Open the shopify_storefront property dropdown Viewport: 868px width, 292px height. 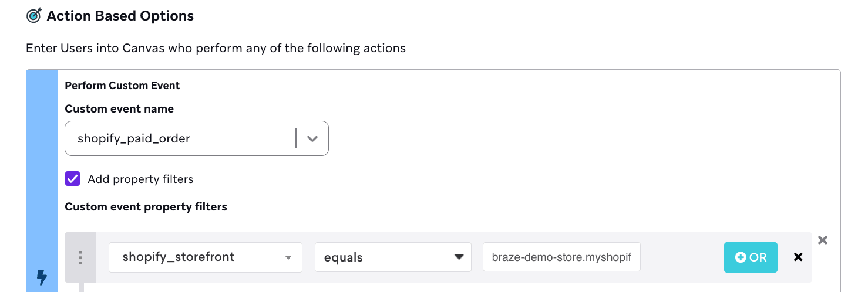pyautogui.click(x=205, y=257)
